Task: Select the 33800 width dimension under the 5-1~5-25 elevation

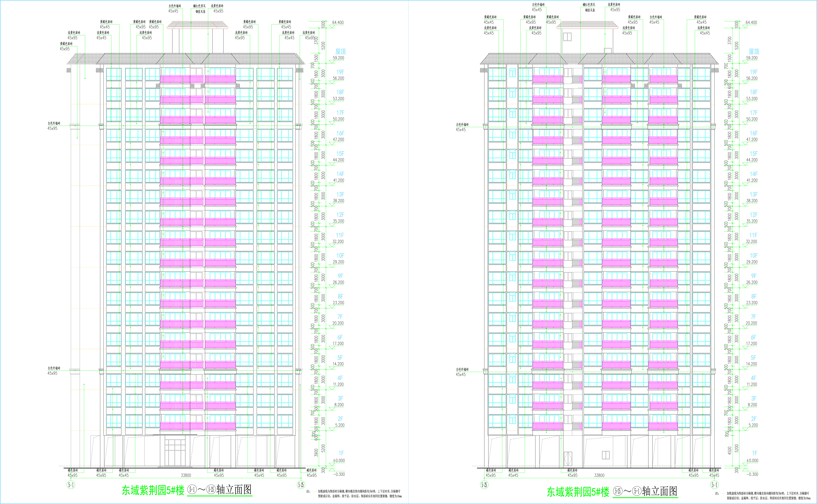Action: coord(186,475)
